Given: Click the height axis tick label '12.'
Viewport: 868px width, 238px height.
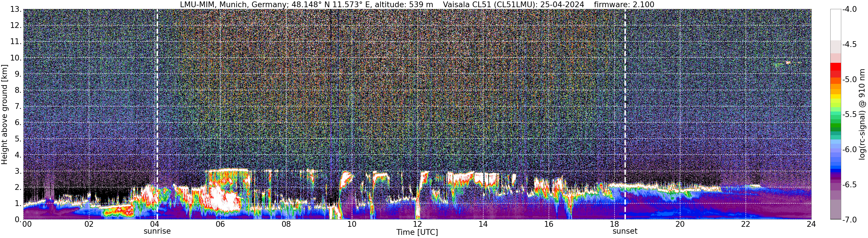Looking at the screenshot, I should coord(16,25).
